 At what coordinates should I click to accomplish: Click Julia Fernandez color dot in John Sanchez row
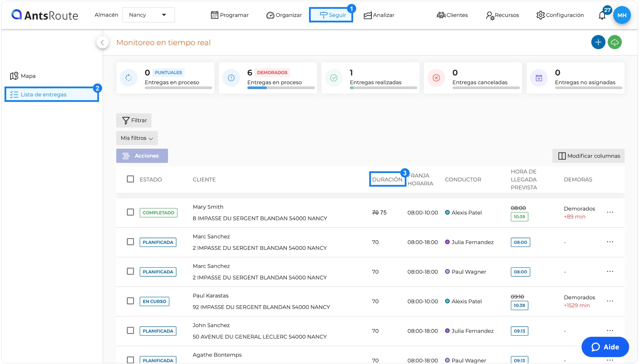[447, 331]
